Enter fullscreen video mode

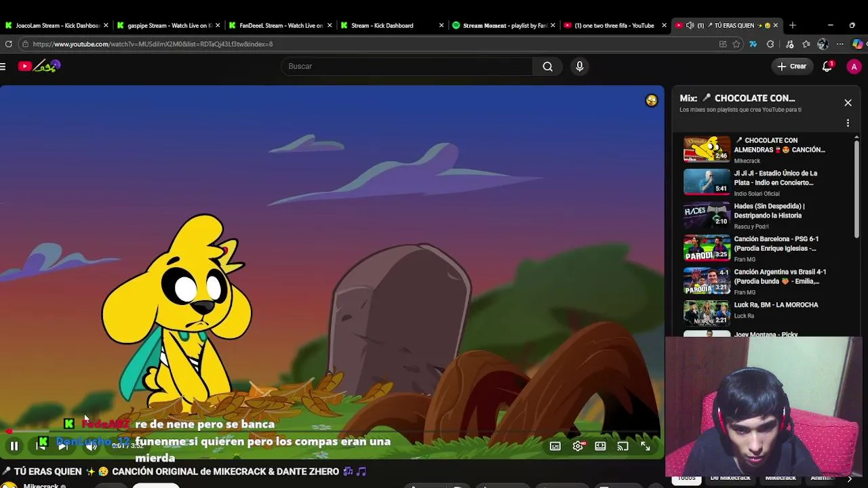(x=645, y=446)
